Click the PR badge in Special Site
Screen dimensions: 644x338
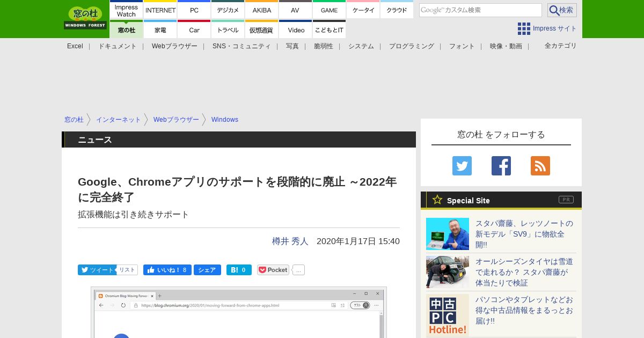(x=566, y=200)
